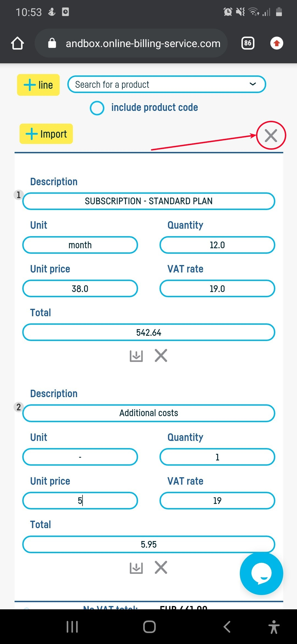Click the Unit field containing month

point(80,245)
